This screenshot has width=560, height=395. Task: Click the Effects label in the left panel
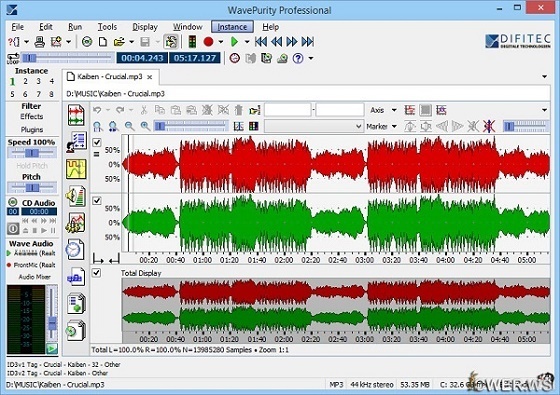click(31, 116)
